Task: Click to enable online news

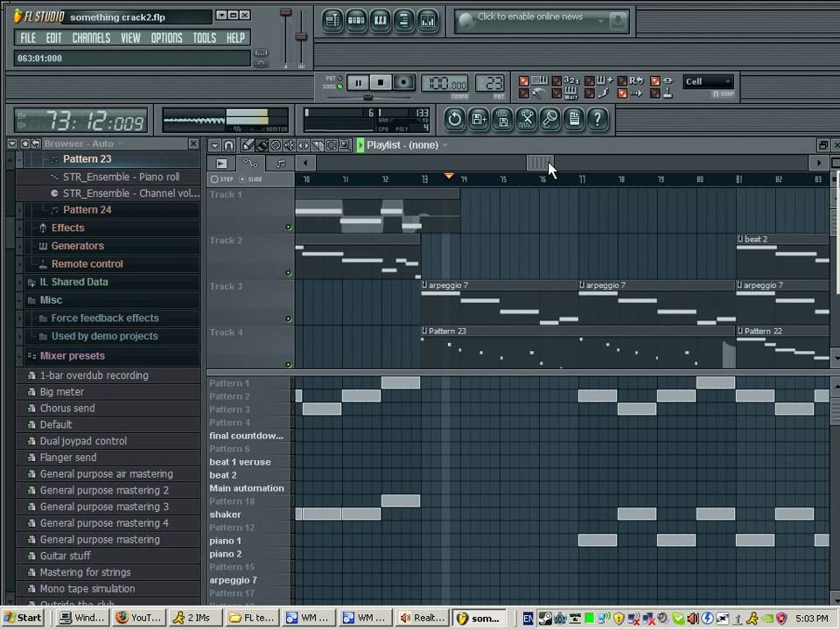Action: click(x=529, y=17)
